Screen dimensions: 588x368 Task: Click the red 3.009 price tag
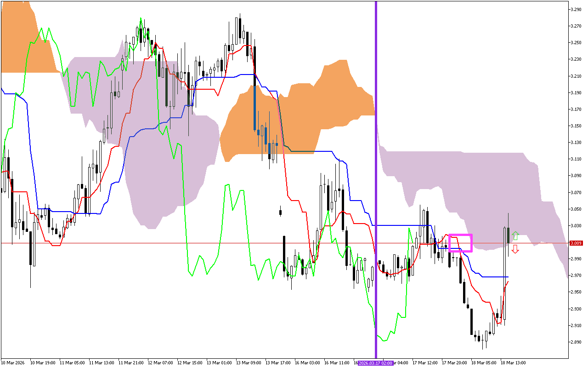576,242
